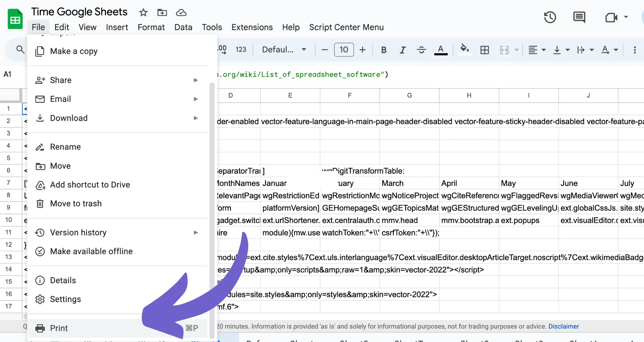Image resolution: width=644 pixels, height=342 pixels.
Task: Open the View menu
Action: (88, 27)
